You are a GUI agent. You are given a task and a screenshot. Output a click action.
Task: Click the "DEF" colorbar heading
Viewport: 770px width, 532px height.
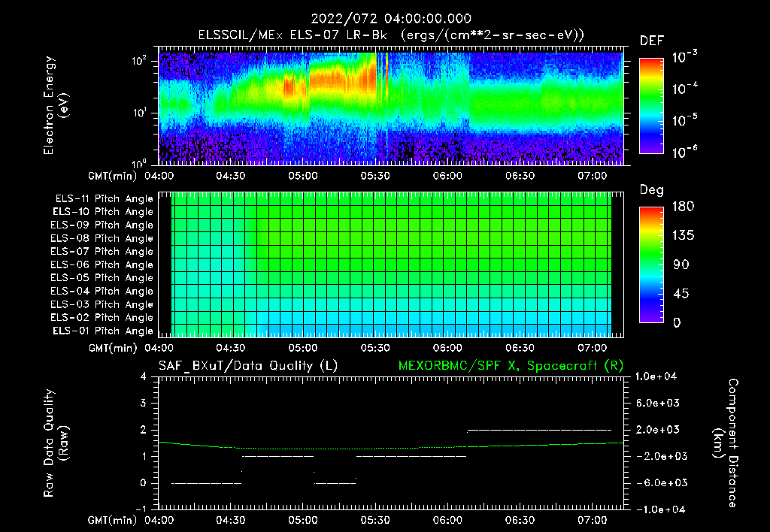tap(652, 41)
